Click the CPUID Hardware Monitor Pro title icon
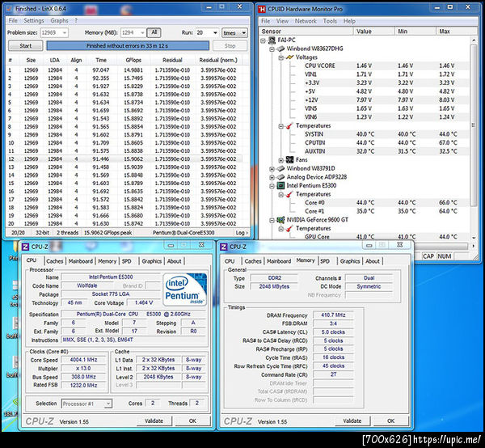The image size is (485, 448). click(262, 9)
